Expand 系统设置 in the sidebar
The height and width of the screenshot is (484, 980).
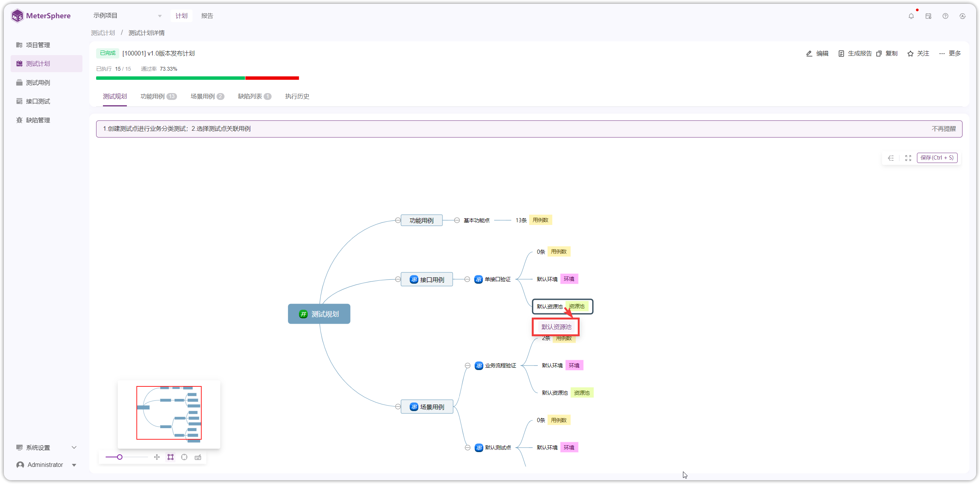click(46, 448)
